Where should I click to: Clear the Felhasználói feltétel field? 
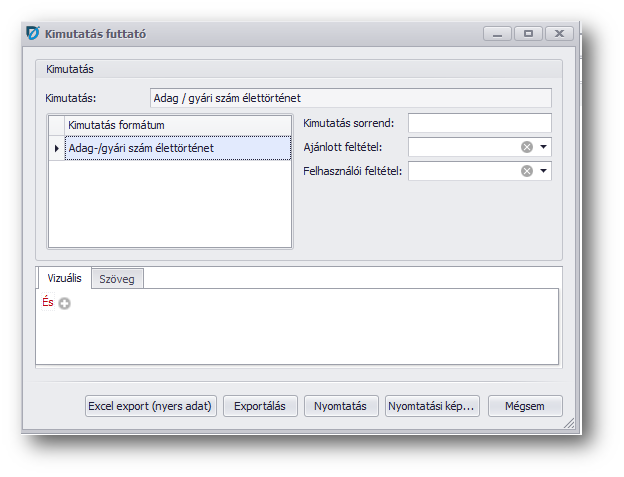pos(526,171)
